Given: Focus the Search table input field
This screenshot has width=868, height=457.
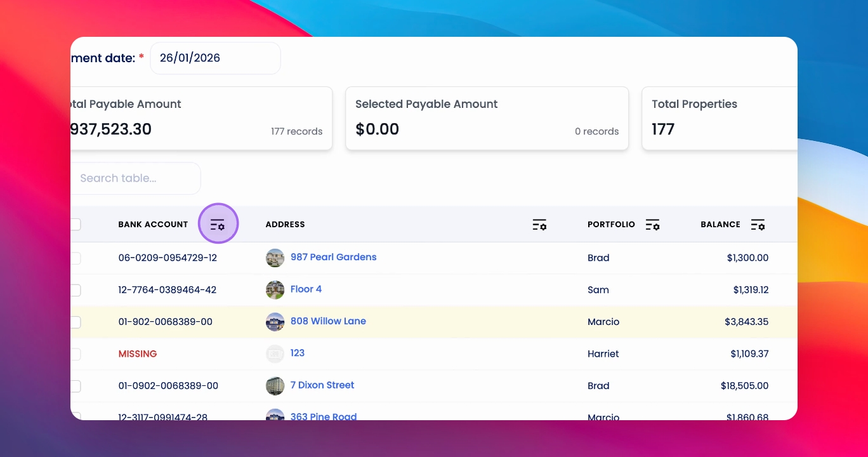Looking at the screenshot, I should coord(136,178).
